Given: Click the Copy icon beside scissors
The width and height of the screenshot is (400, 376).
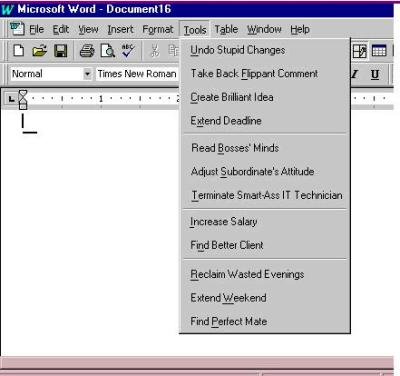Looking at the screenshot, I should click(x=173, y=51).
